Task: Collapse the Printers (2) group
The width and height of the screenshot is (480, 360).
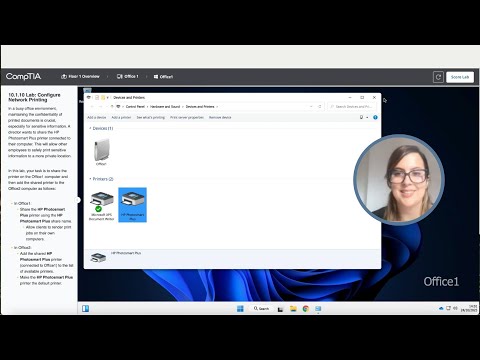Action: (x=90, y=179)
